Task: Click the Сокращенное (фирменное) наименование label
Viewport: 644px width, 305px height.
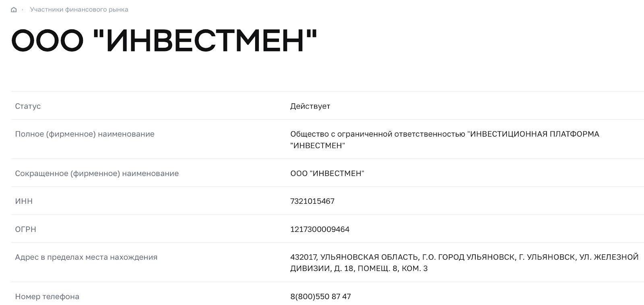Action: (x=97, y=174)
